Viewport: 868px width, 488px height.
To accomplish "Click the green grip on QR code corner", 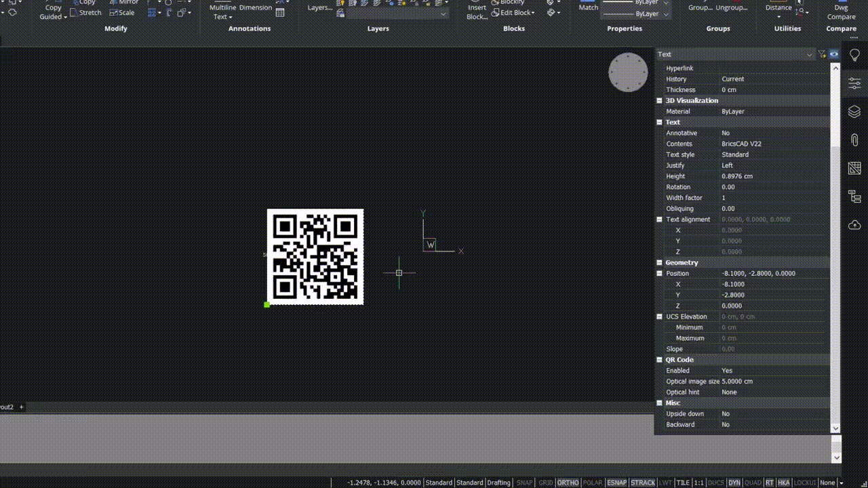I will 267,305.
